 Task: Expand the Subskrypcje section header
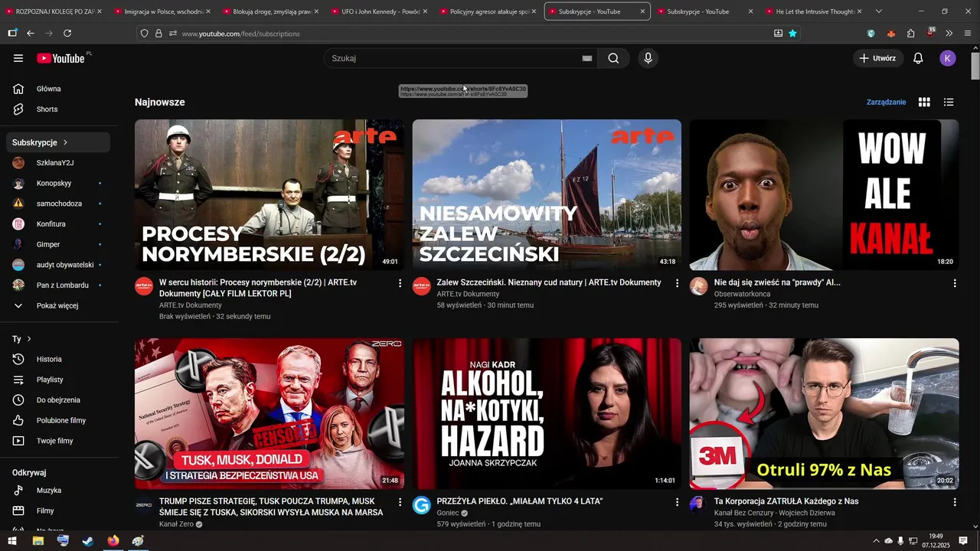[x=58, y=142]
